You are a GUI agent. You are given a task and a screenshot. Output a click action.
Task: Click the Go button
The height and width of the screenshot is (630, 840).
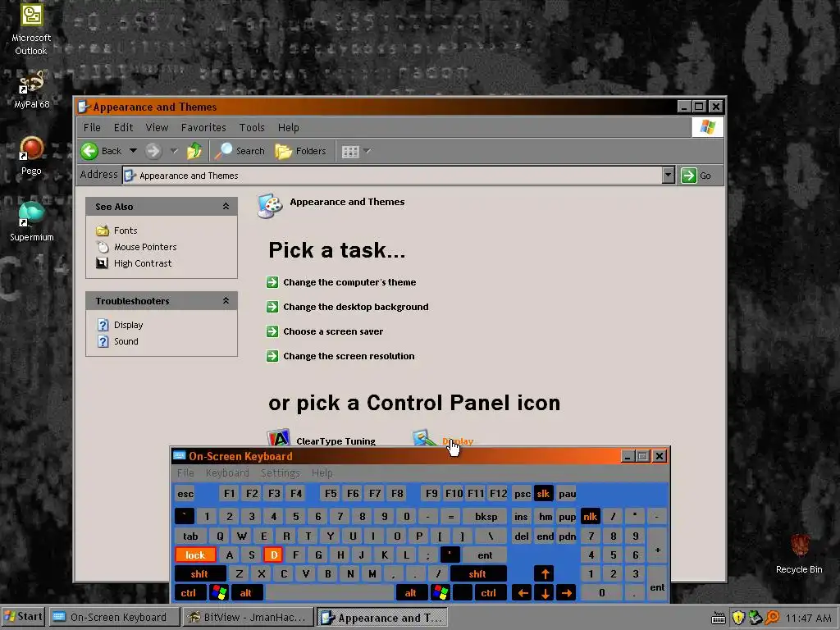(696, 176)
